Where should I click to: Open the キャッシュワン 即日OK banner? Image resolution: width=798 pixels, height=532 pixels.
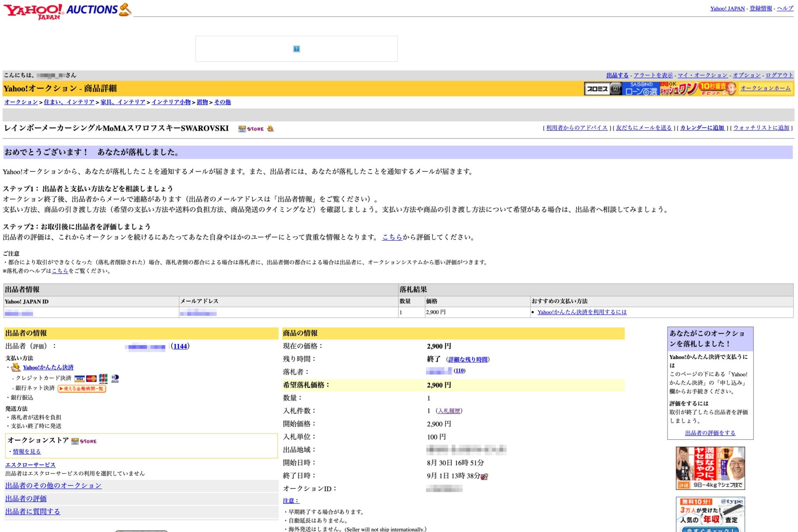click(x=679, y=89)
